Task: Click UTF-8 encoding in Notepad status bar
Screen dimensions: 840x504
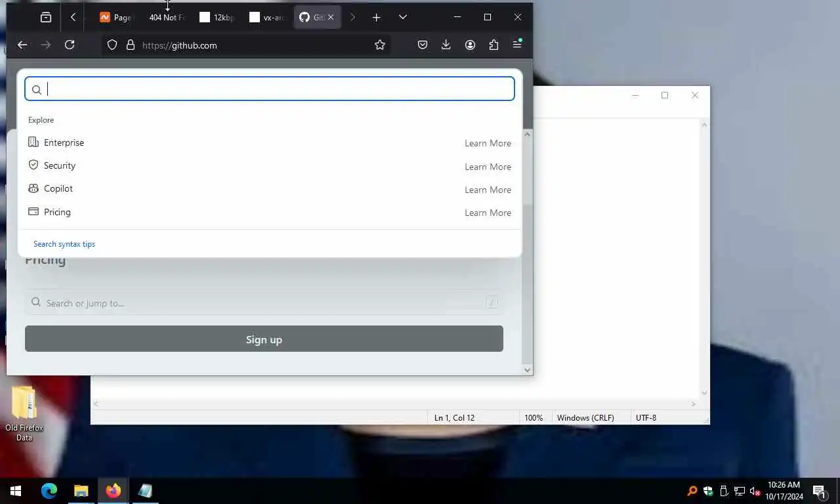Action: click(646, 417)
